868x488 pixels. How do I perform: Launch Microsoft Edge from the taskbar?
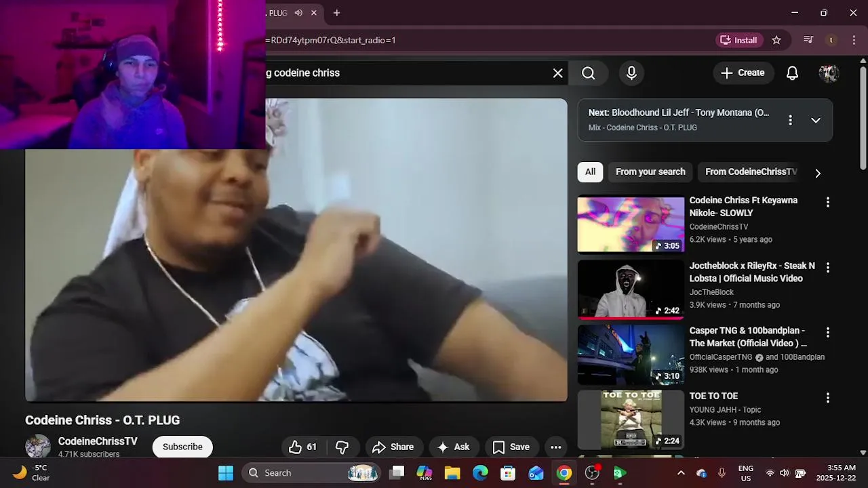click(x=480, y=472)
